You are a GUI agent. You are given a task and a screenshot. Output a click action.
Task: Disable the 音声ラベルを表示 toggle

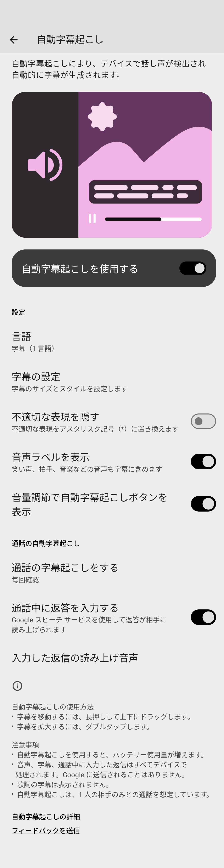203,461
